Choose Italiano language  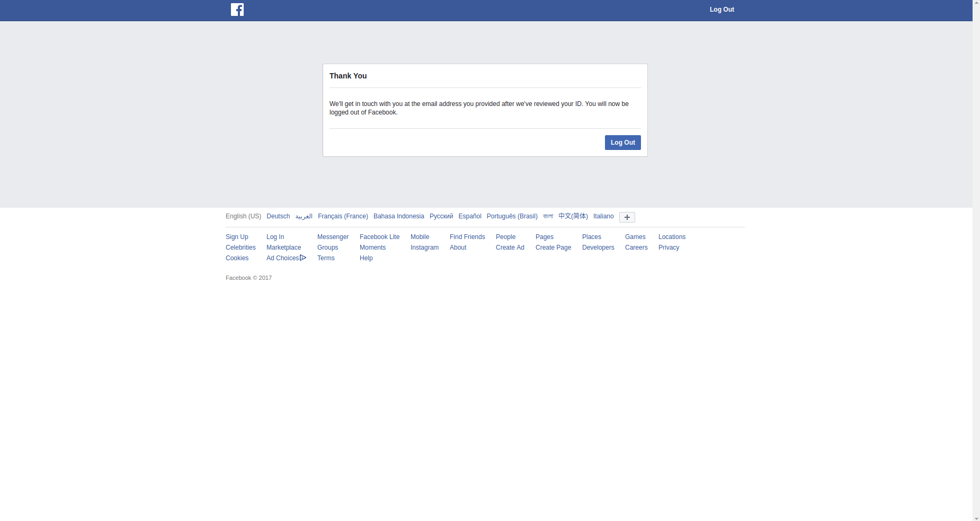pyautogui.click(x=603, y=216)
